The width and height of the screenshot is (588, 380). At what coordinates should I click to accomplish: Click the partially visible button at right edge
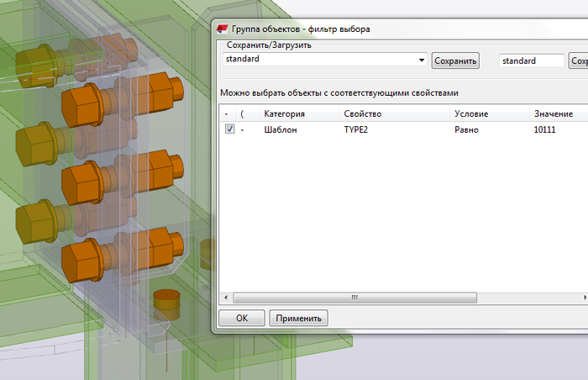tap(578, 61)
